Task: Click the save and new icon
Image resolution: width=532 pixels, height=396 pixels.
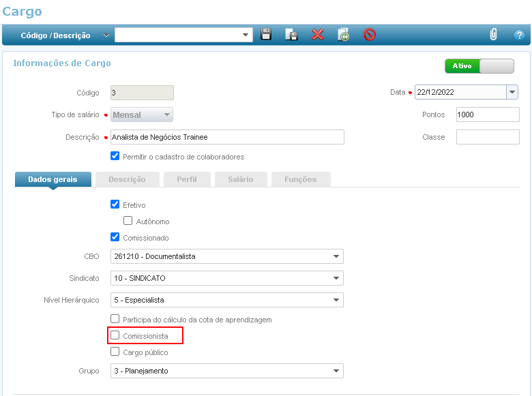Action: click(x=292, y=35)
